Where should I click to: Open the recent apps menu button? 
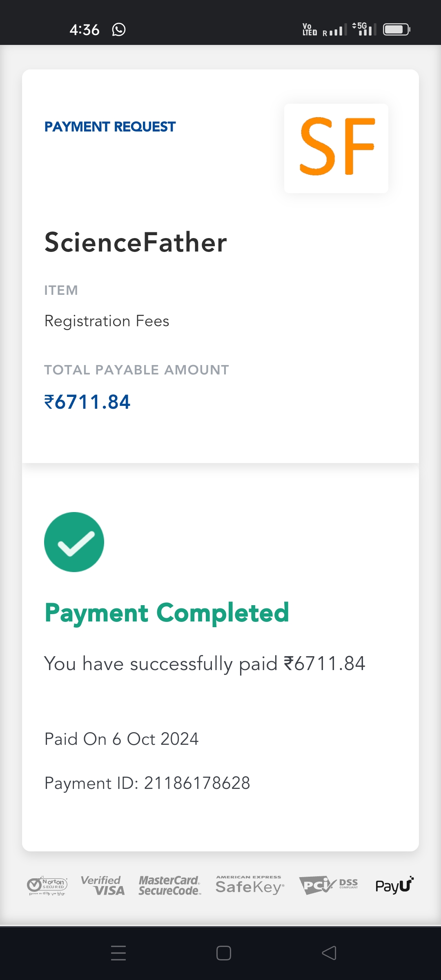(118, 953)
